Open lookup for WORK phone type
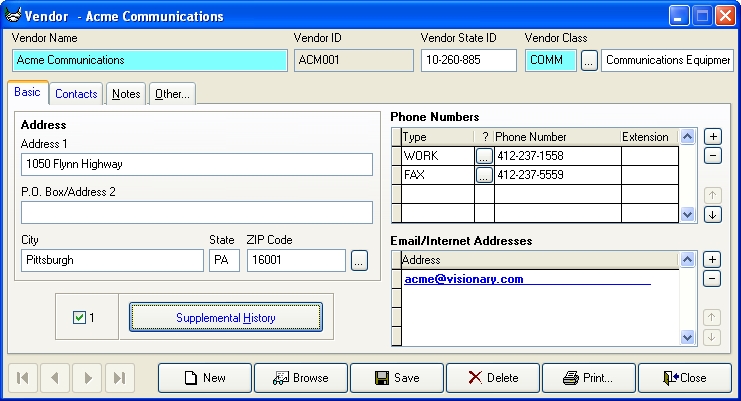Image resolution: width=741 pixels, height=401 pixels. pyautogui.click(x=484, y=156)
